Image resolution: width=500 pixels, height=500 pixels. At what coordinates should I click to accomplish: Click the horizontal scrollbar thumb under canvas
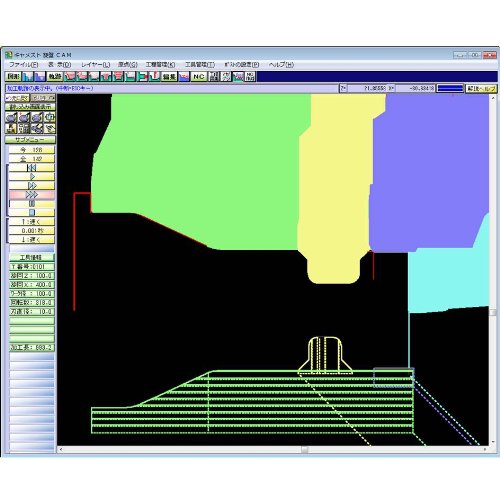305,450
